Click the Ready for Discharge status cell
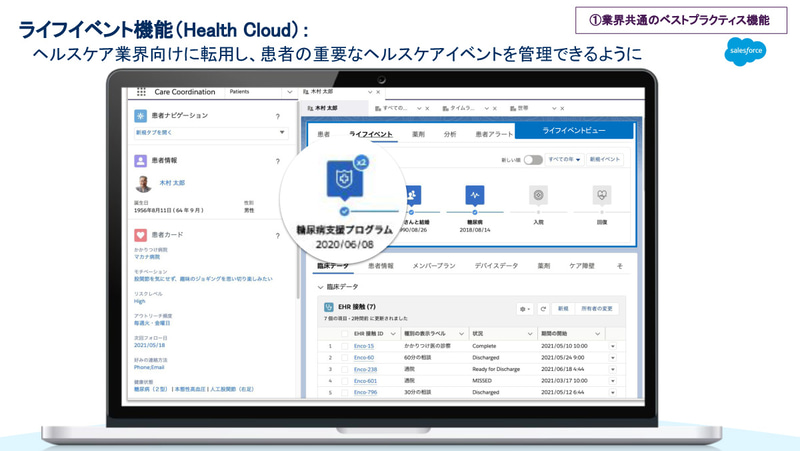This screenshot has width=800, height=451. [496, 369]
